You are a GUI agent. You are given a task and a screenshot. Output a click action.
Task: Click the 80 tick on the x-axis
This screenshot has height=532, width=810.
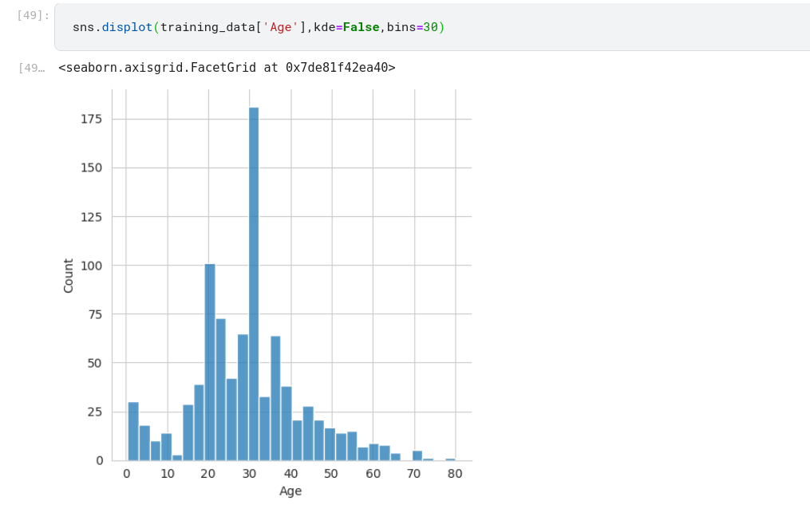(455, 474)
